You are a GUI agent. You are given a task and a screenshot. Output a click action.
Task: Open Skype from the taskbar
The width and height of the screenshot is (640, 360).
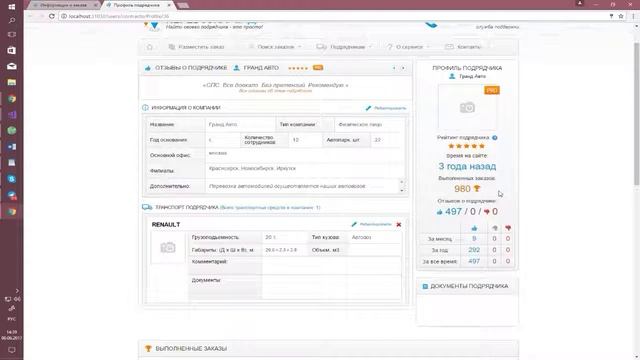(11, 179)
